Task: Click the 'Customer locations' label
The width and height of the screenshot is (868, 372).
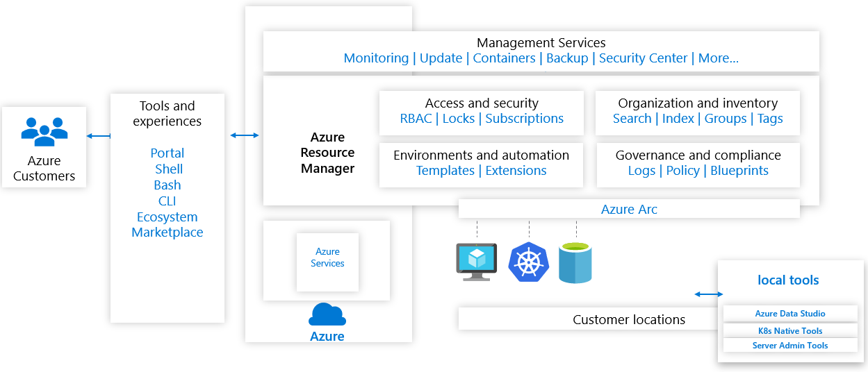Action: click(x=629, y=320)
